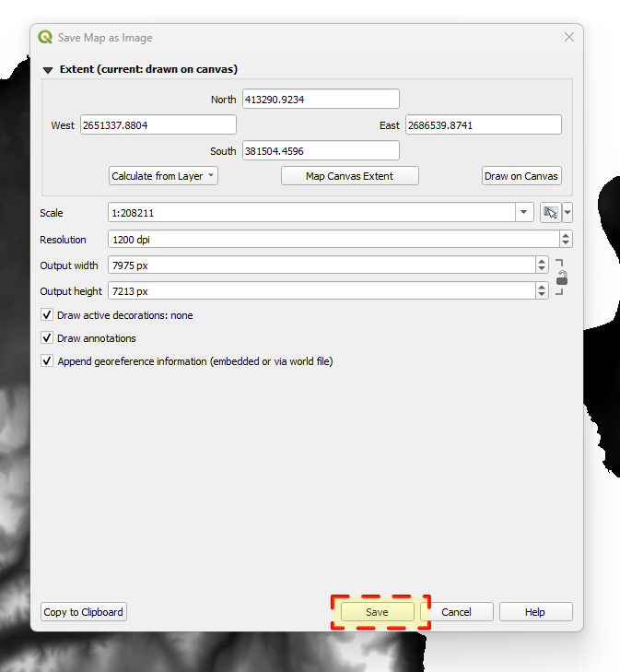Increase Output height with up arrow
The height and width of the screenshot is (672, 620).
coord(542,287)
